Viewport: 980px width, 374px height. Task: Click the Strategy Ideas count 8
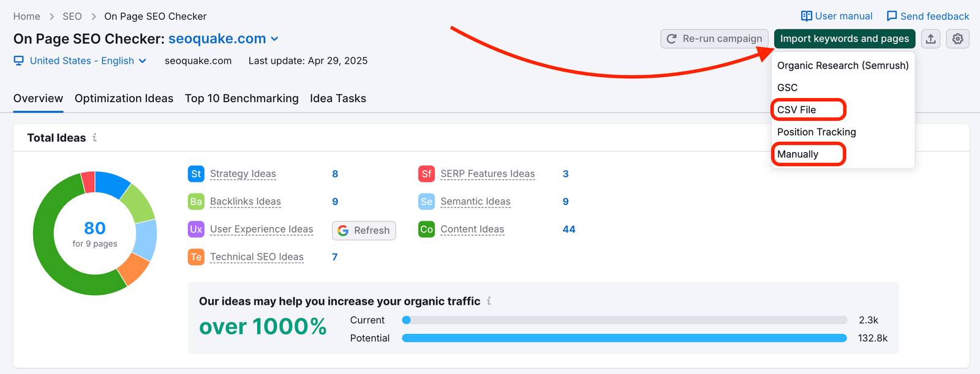[335, 174]
